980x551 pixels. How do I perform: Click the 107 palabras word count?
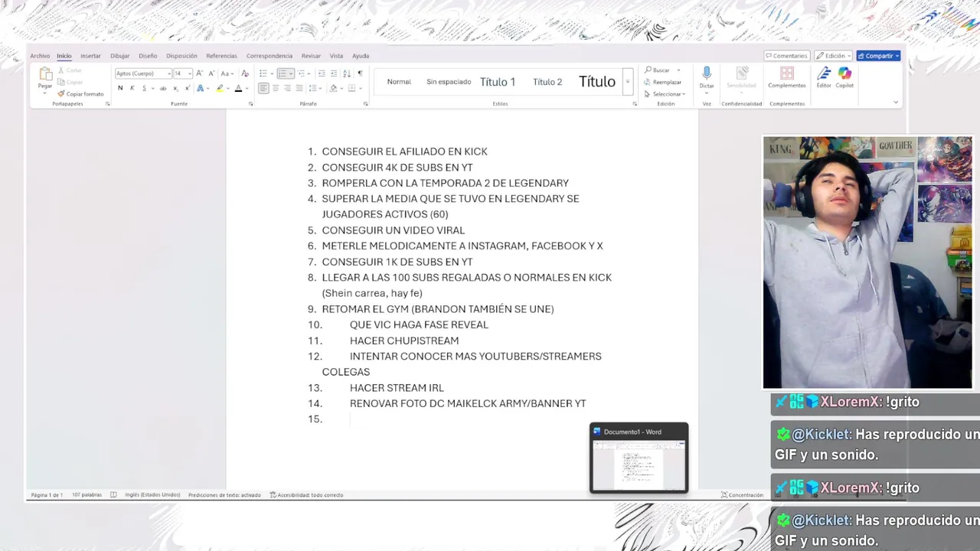pos(87,495)
